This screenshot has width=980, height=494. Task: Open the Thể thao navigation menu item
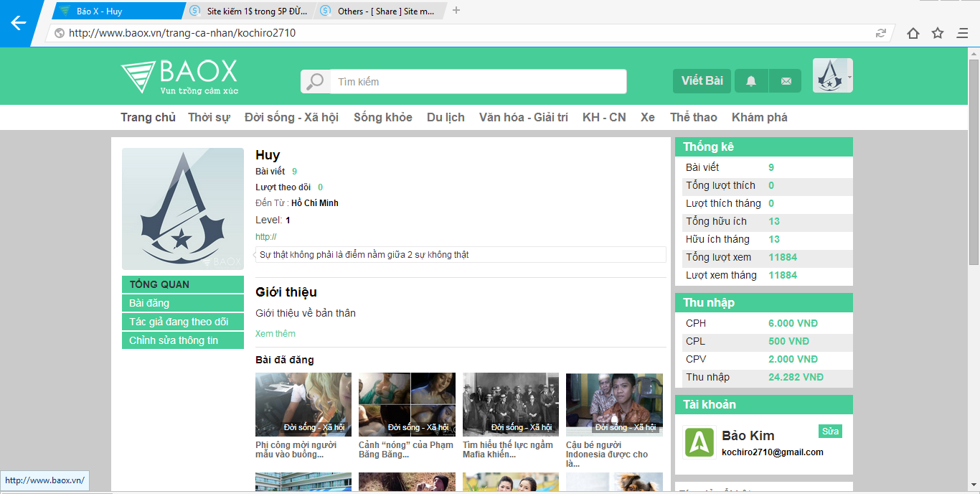point(693,117)
